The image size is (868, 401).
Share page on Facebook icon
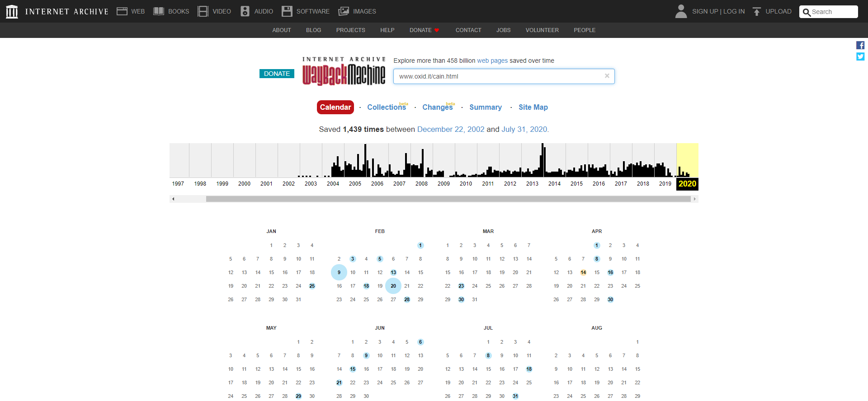[860, 45]
